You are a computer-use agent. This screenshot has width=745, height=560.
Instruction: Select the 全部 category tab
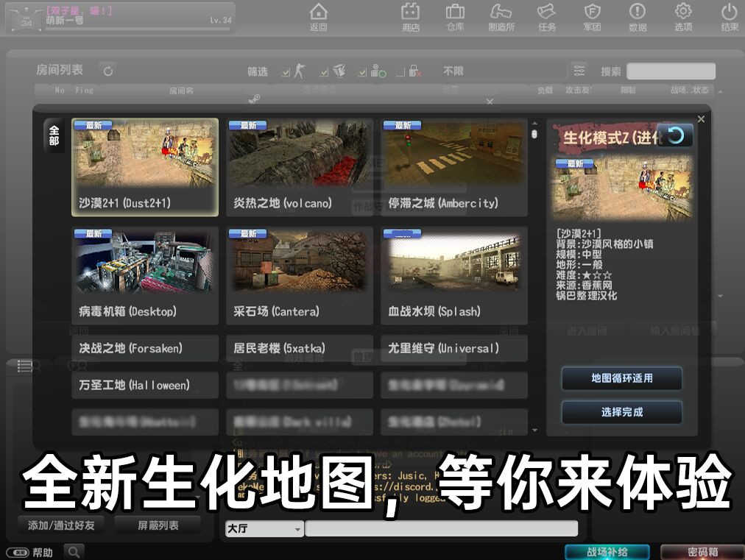coord(54,135)
